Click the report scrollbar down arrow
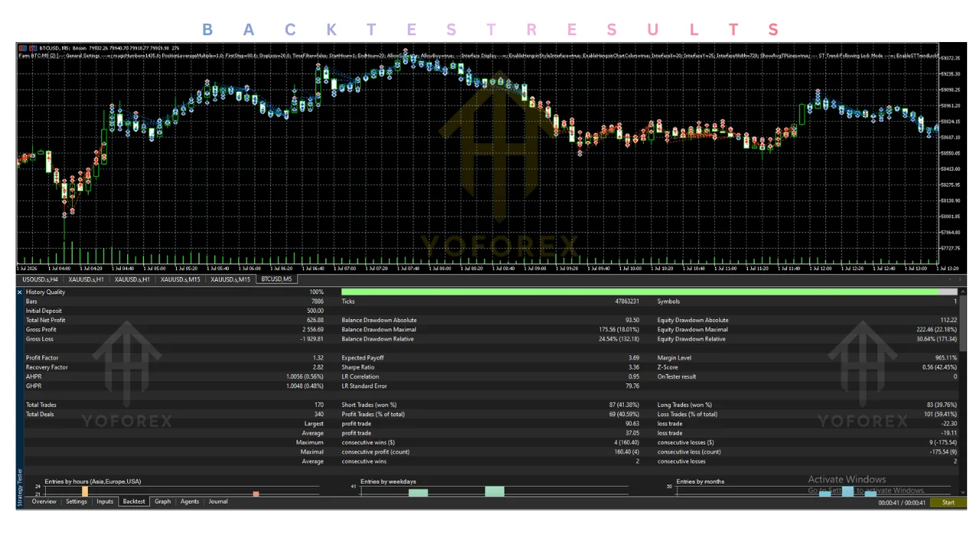The width and height of the screenshot is (980, 551). pos(963,492)
